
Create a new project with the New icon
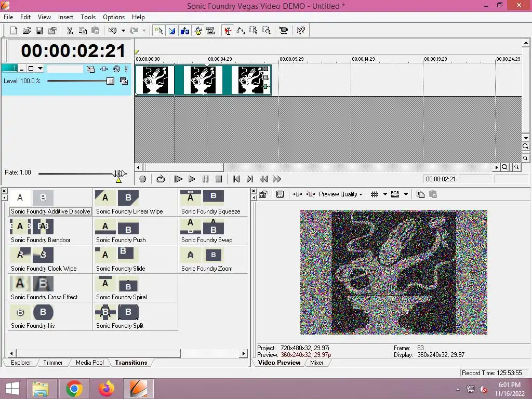coord(14,31)
